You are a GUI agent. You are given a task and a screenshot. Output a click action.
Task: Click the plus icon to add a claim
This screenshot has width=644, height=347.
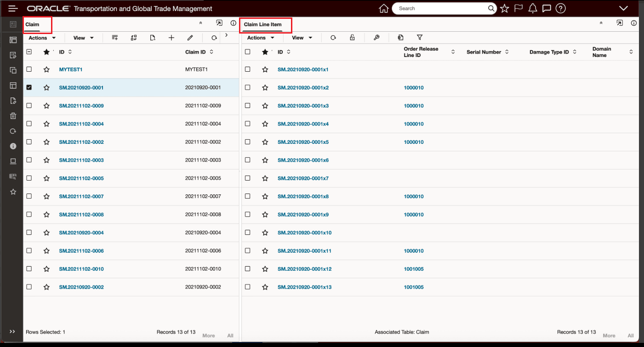pyautogui.click(x=171, y=38)
